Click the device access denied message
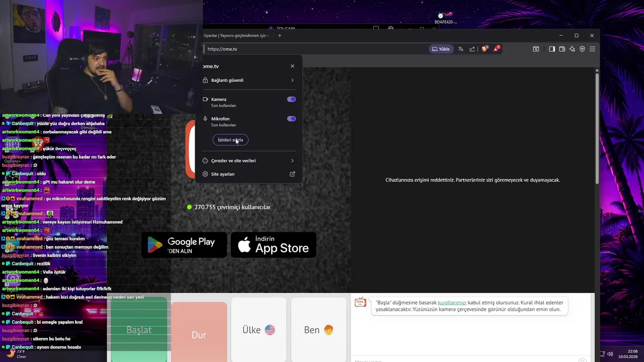 [472, 180]
